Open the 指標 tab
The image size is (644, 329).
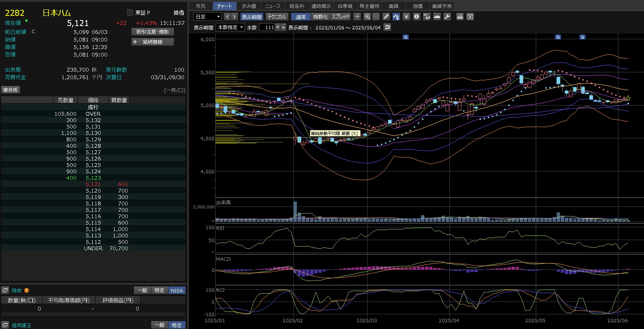(x=418, y=6)
